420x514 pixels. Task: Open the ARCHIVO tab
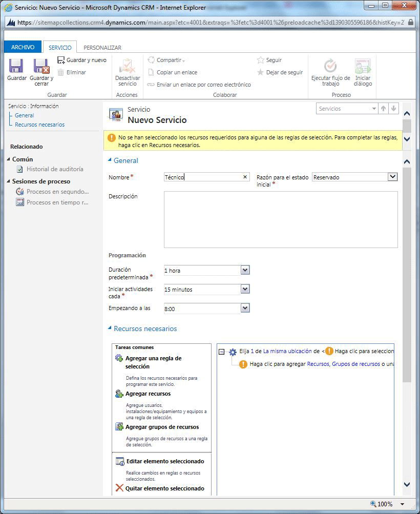[x=23, y=47]
